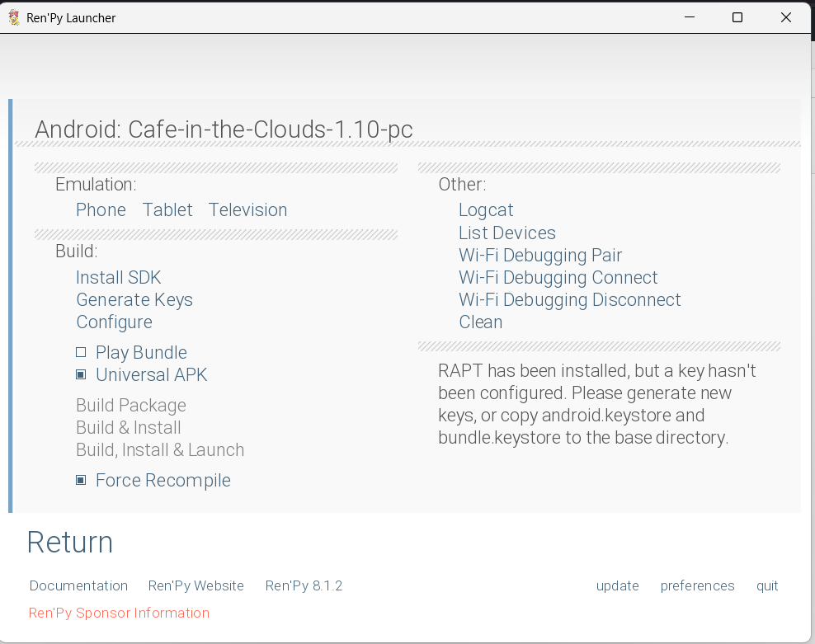Click Install SDK
The height and width of the screenshot is (644, 815).
tap(119, 278)
